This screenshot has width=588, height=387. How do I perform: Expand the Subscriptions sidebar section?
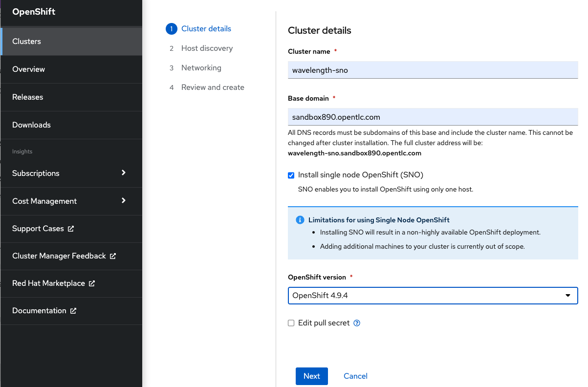pyautogui.click(x=124, y=173)
